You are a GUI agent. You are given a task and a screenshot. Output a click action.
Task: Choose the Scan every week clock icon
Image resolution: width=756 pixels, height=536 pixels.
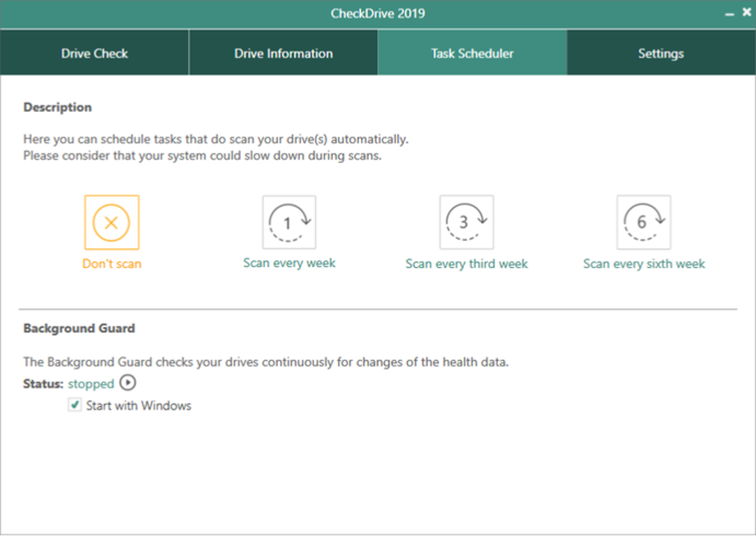tap(289, 222)
